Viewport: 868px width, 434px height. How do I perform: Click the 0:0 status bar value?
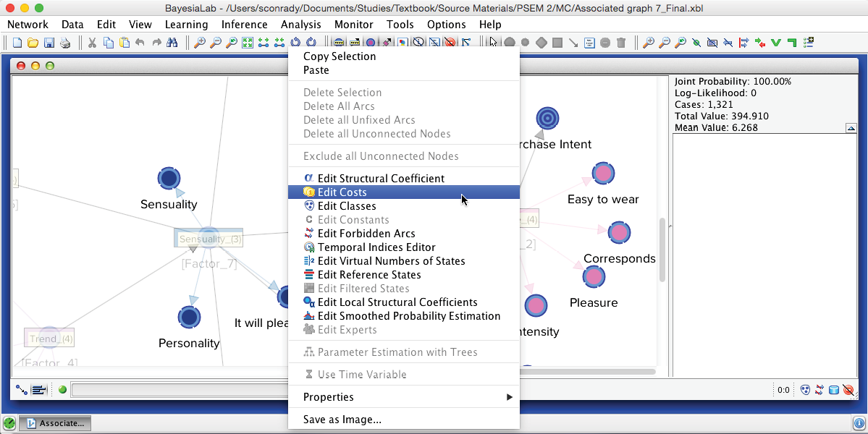point(783,391)
